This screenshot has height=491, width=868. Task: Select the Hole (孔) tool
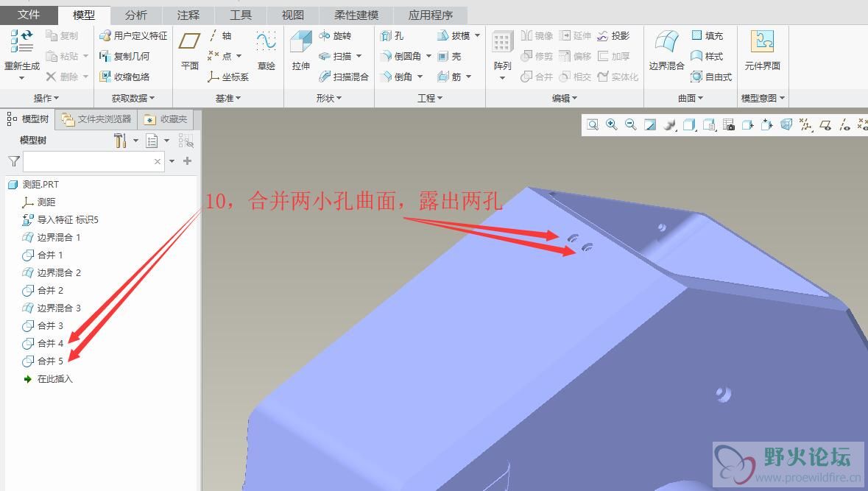[x=392, y=36]
